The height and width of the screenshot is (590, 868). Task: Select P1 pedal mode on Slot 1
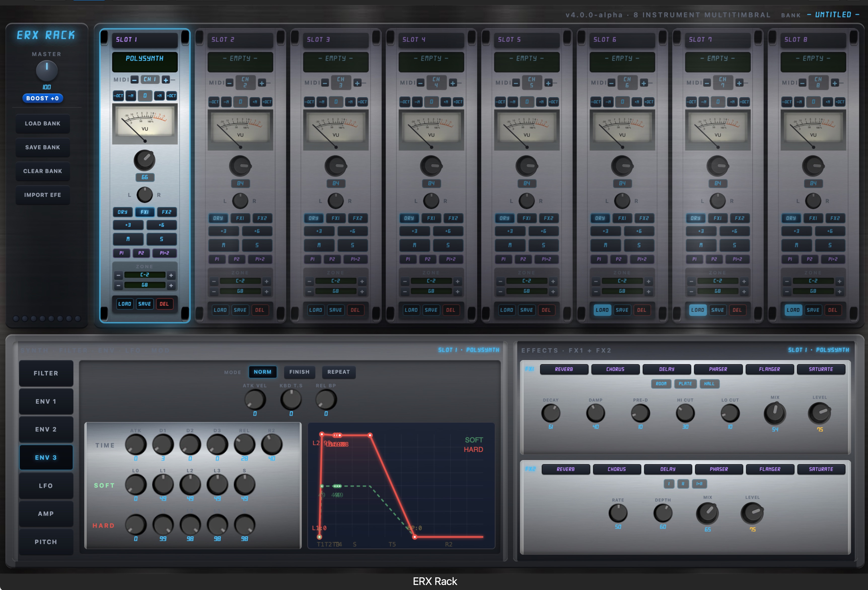click(x=121, y=253)
